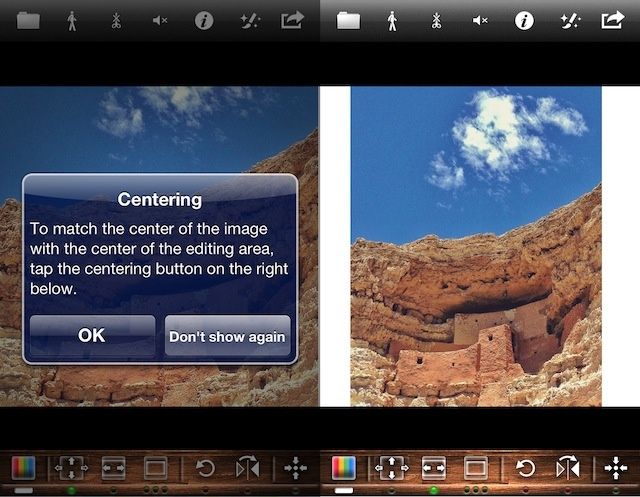The height and width of the screenshot is (497, 640).
Task: Tap flip mirror icon in left screen
Action: 248,467
